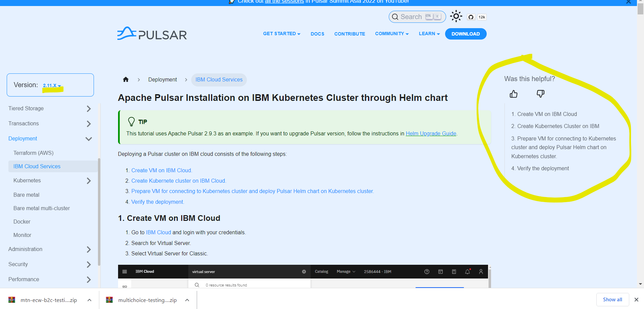Image resolution: width=644 pixels, height=309 pixels.
Task: Click the thumbs up helpful icon
Action: tap(514, 94)
